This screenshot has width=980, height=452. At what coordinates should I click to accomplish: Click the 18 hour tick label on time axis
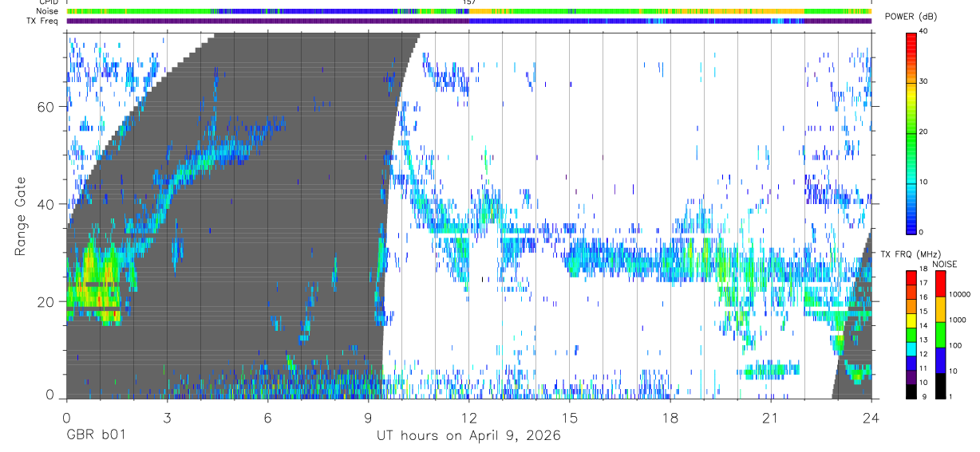670,419
